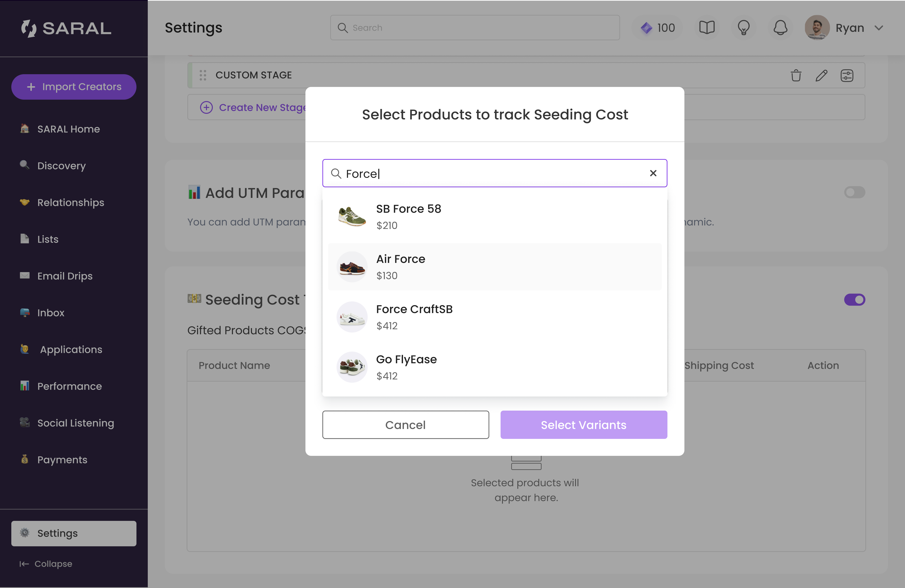Collapse the sidebar via Collapse text

coord(53,564)
